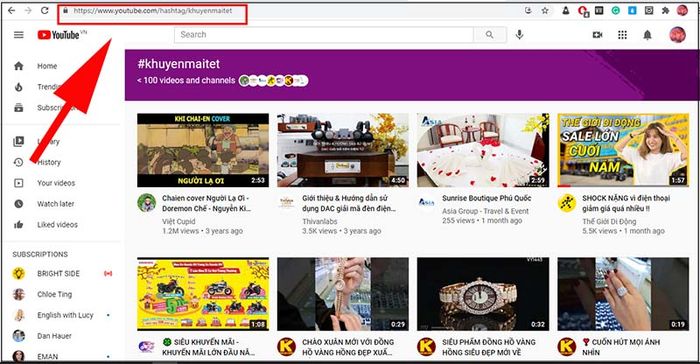Open the hamburger guide menu

tap(19, 34)
